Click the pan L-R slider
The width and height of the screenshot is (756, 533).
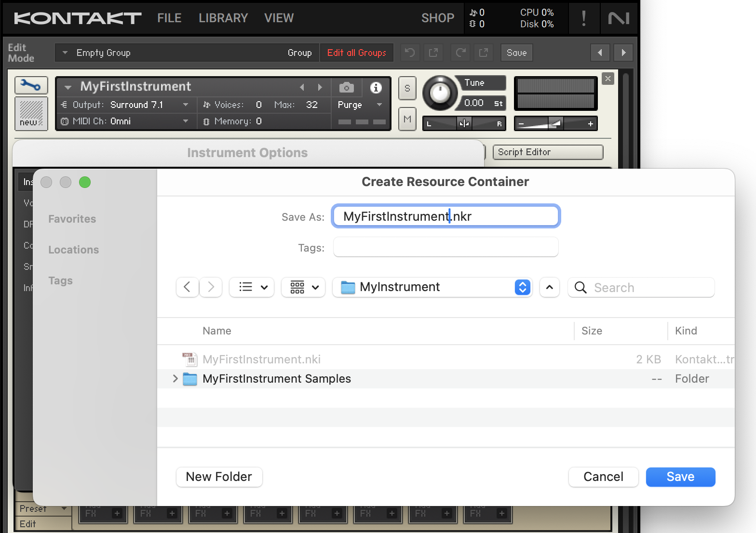464,124
